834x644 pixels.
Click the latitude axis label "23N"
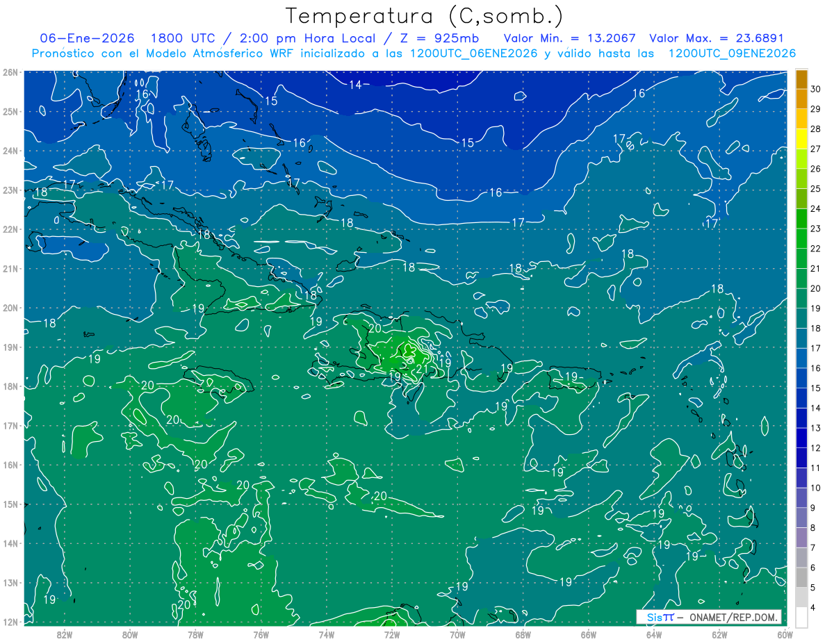[10, 190]
